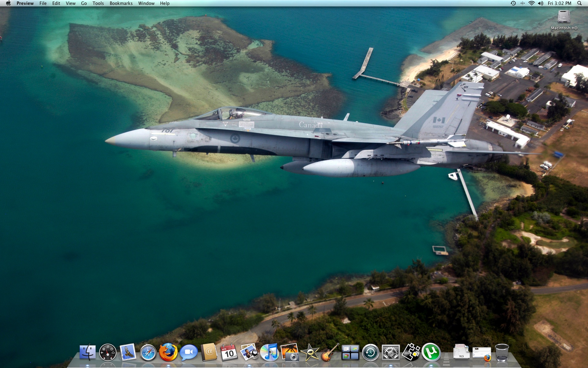Click the Time Machine status icon in menu bar
This screenshot has height=368, width=588.
point(513,3)
